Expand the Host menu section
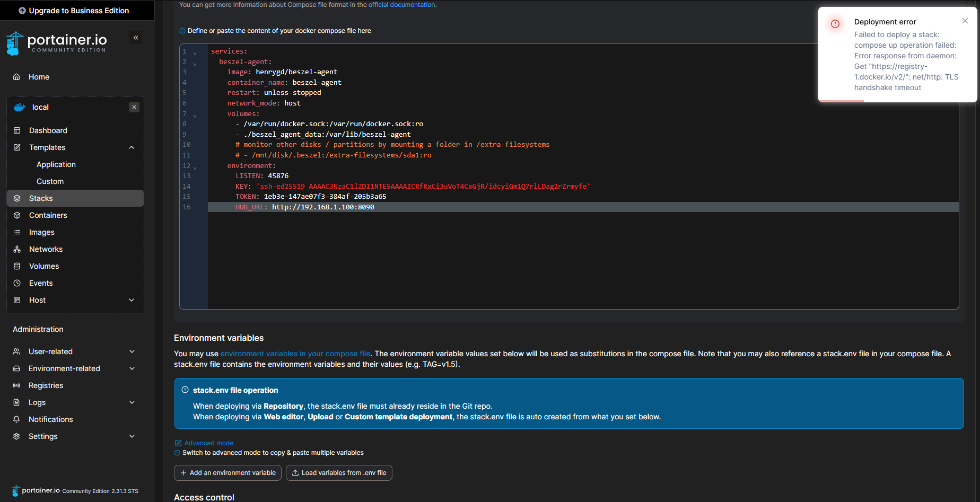Image resolution: width=980 pixels, height=502 pixels. 132,300
